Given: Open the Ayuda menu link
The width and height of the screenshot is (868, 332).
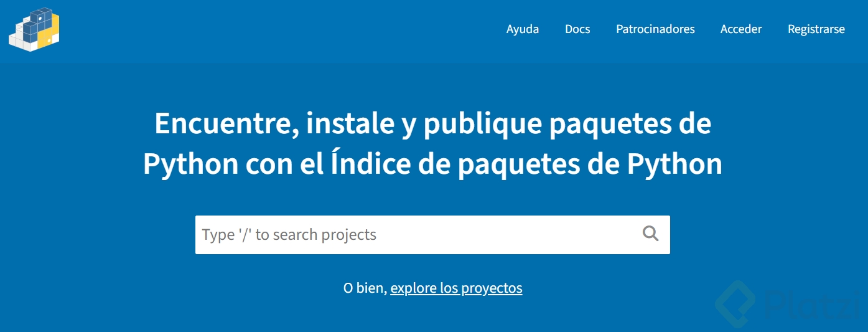Looking at the screenshot, I should coord(523,29).
